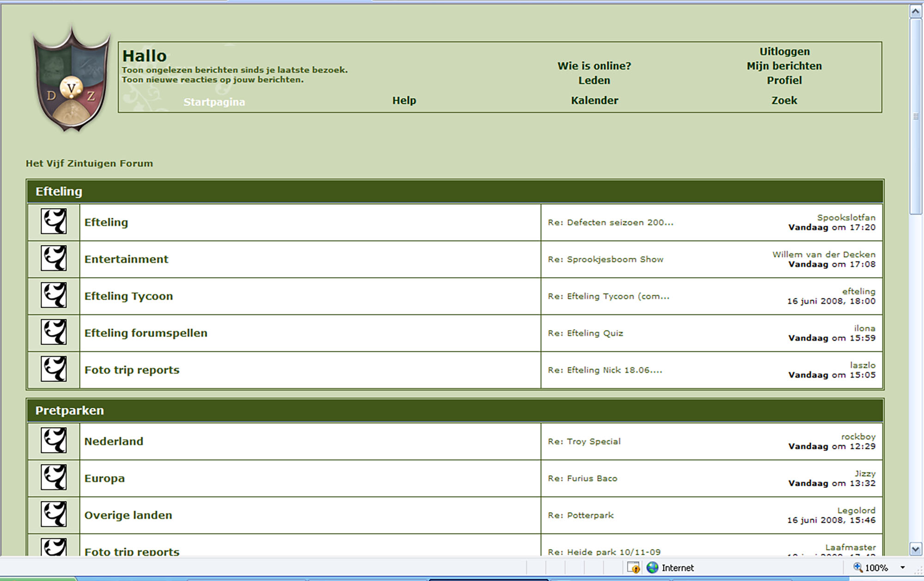Open the Pretparken category header
924x581 pixels.
point(69,410)
